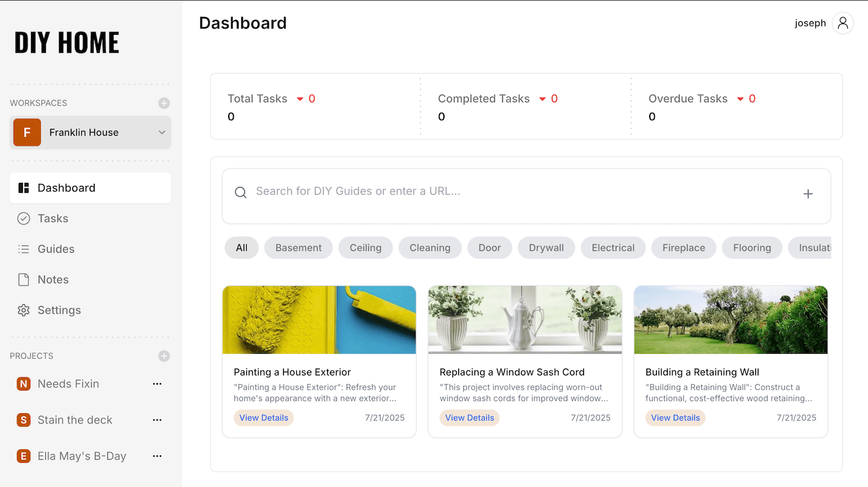The width and height of the screenshot is (868, 487).
Task: Switch to the Flooring category tab
Action: point(751,247)
